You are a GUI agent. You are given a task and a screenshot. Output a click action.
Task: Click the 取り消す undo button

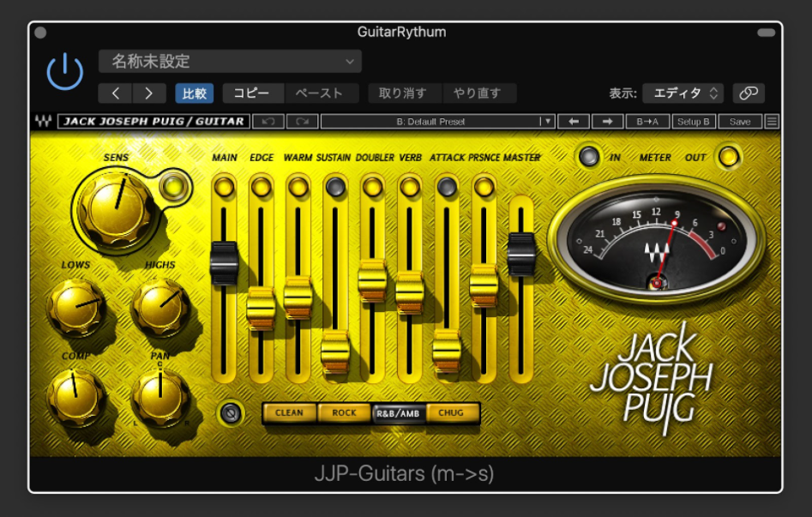(x=405, y=93)
